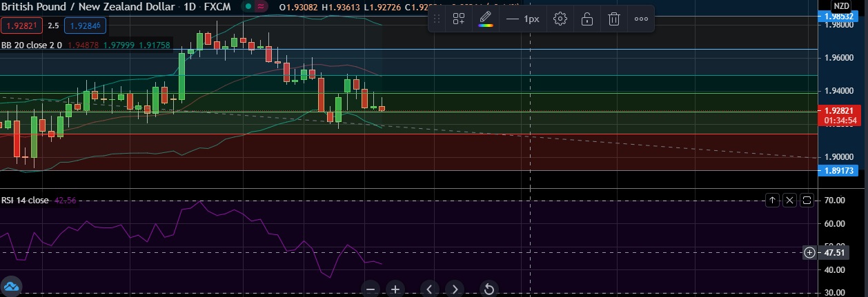Maximize the RSI pane
The height and width of the screenshot is (297, 868).
808,201
